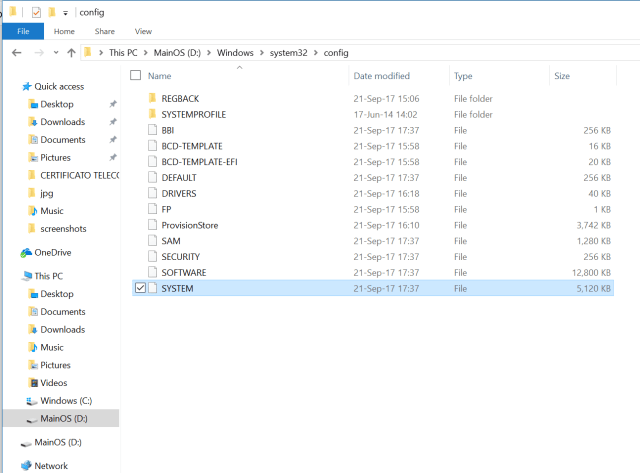
Task: Click Windows segment in address breadcrumb
Action: [x=237, y=52]
